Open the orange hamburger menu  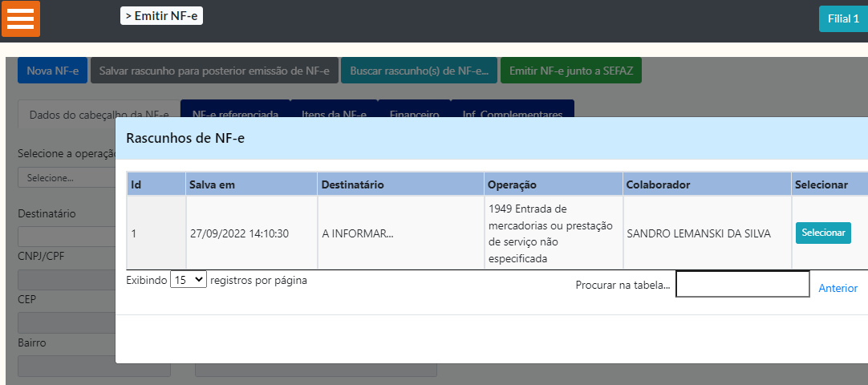coord(21,18)
